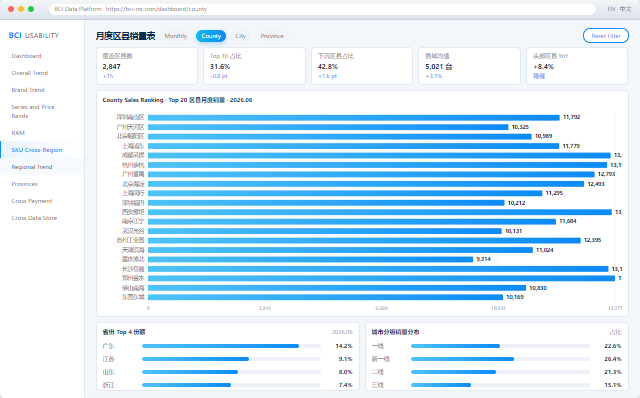
Task: Click the bar labeled 12,395
Action: pos(364,240)
